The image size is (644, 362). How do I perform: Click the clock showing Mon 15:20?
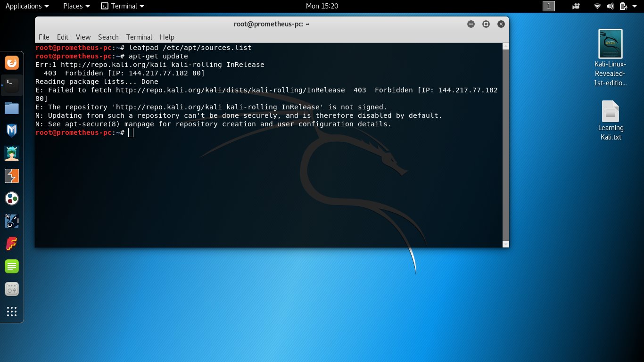(322, 6)
